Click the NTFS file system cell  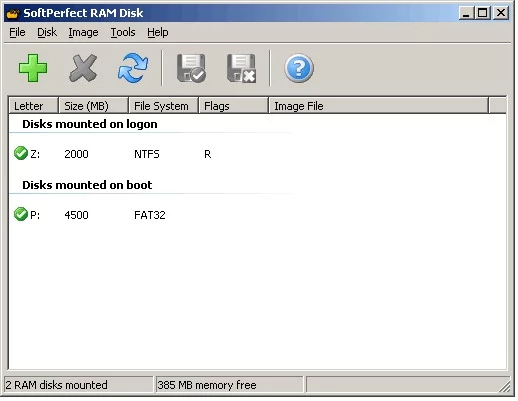click(147, 154)
